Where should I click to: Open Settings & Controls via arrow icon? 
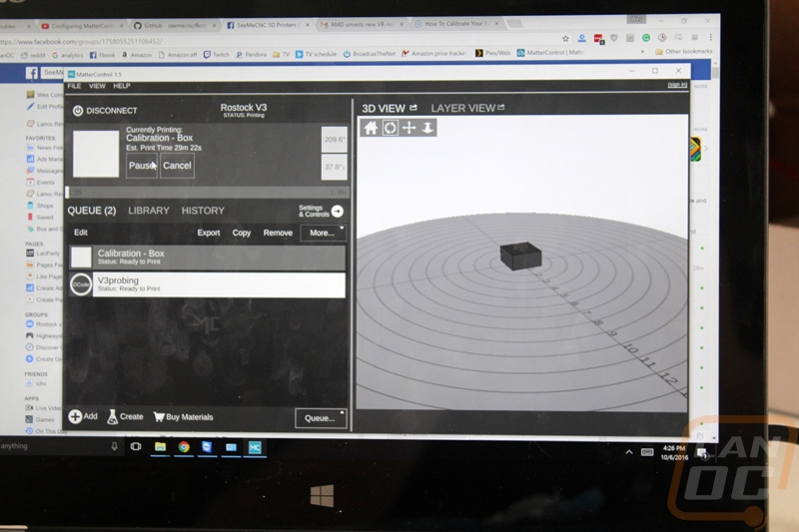[338, 212]
